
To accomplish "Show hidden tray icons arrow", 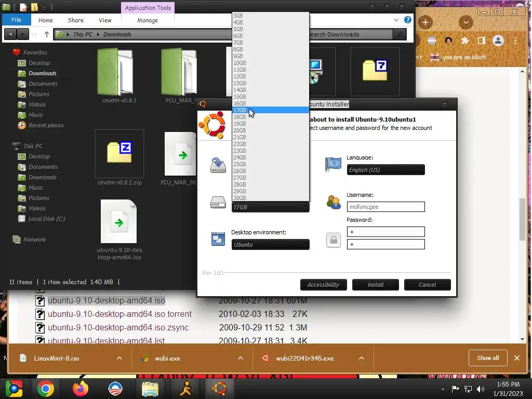I will [x=443, y=389].
